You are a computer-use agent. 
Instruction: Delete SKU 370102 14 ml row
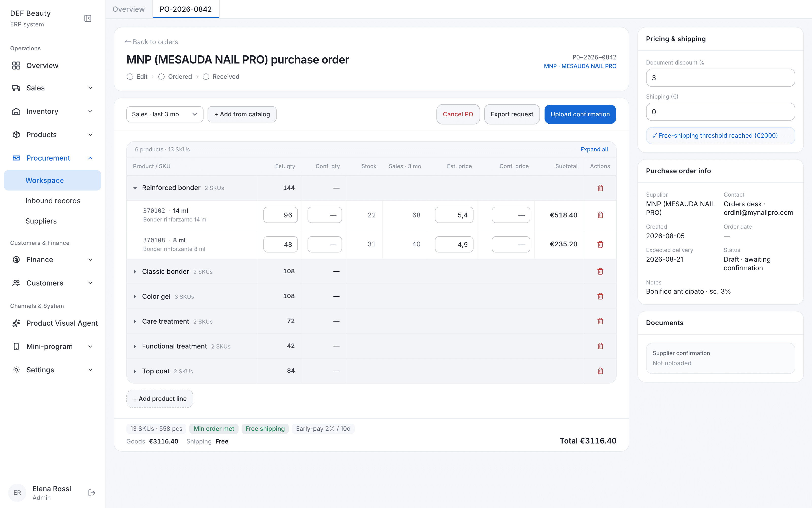click(x=600, y=215)
